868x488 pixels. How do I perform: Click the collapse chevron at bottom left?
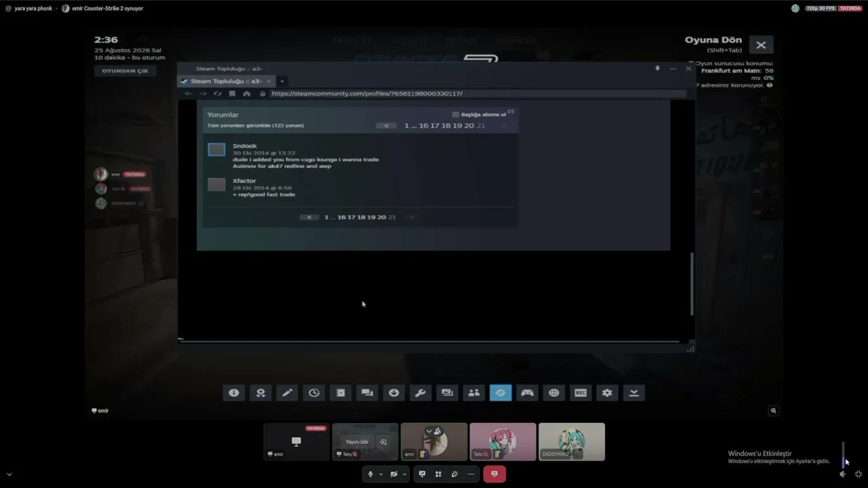9,474
